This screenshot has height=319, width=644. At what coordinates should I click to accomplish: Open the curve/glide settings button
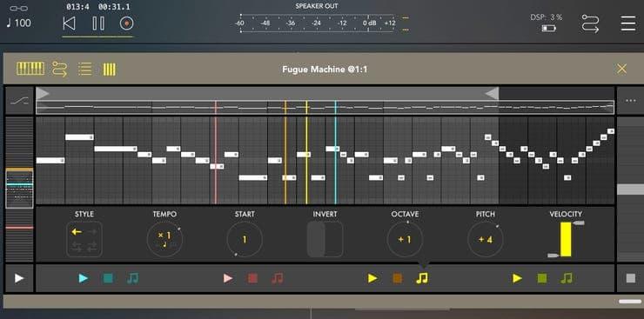point(19,101)
